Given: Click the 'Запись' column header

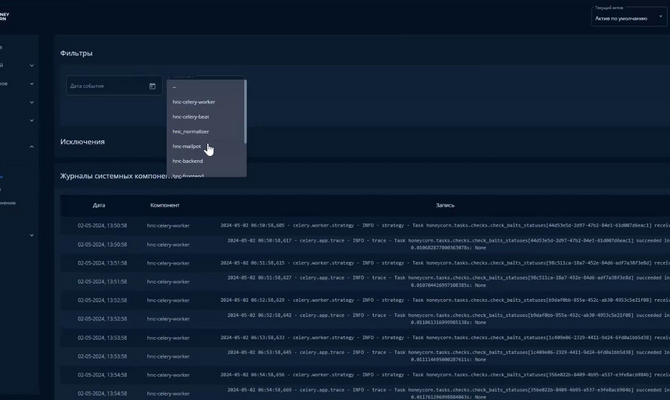Looking at the screenshot, I should pyautogui.click(x=445, y=205).
